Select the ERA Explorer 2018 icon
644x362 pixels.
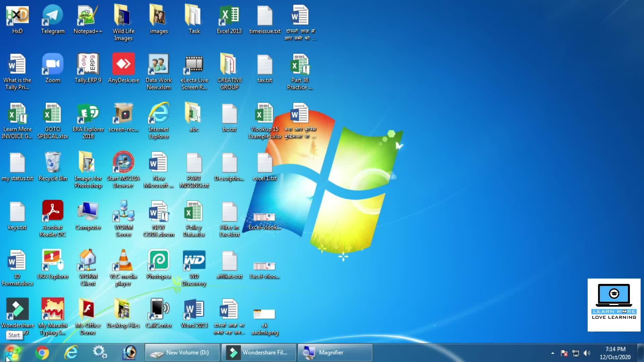88,121
